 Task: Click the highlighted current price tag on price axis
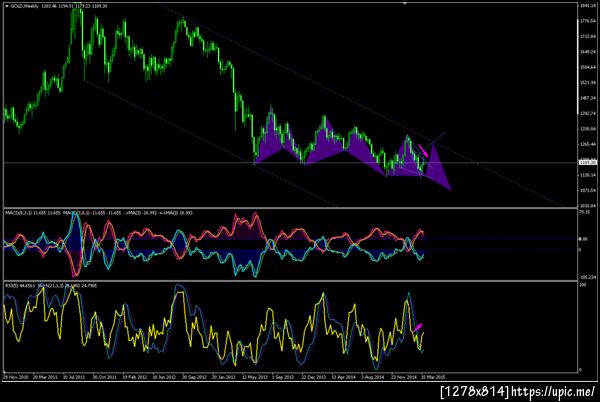pyautogui.click(x=588, y=162)
